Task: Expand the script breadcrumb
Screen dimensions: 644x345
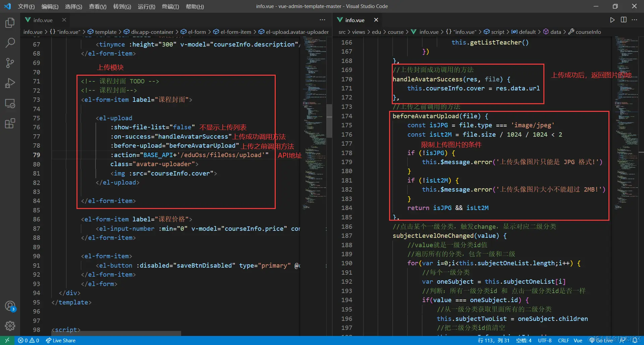Action: pyautogui.click(x=494, y=32)
